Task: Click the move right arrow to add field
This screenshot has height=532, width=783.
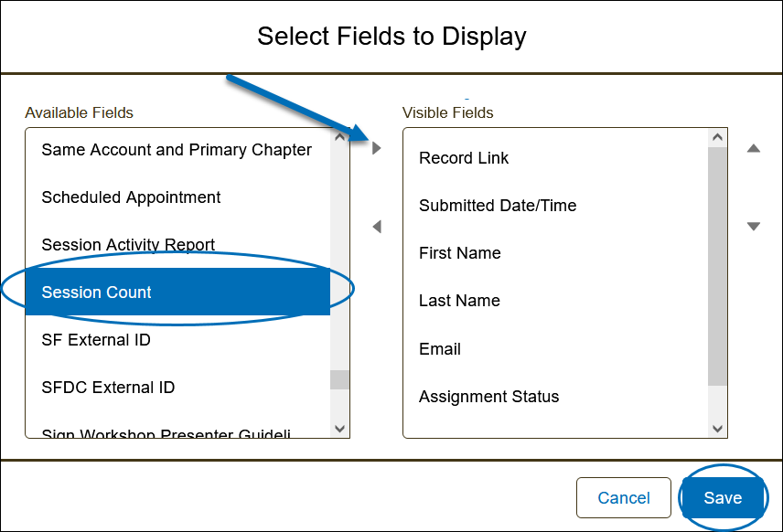Action: [x=377, y=148]
